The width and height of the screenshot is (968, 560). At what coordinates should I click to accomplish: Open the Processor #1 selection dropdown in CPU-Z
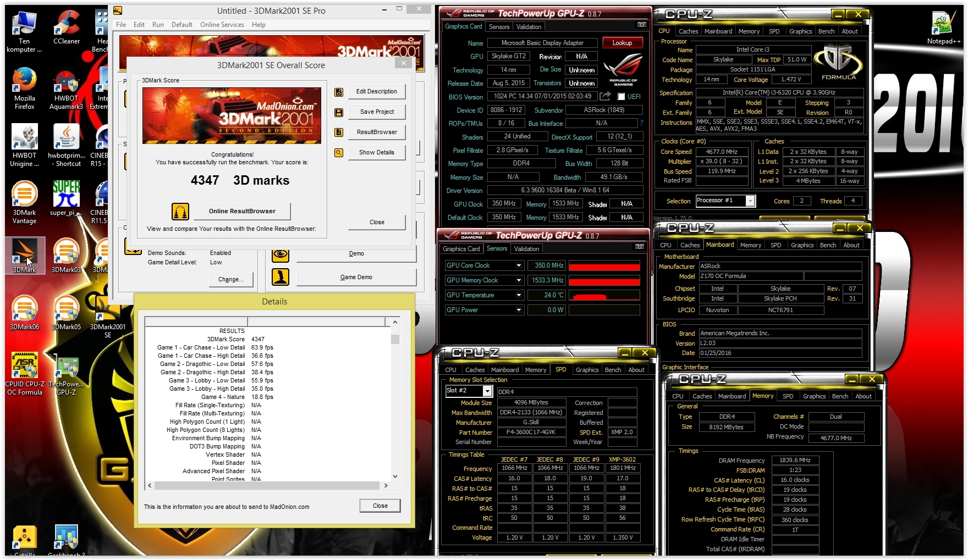pos(750,201)
